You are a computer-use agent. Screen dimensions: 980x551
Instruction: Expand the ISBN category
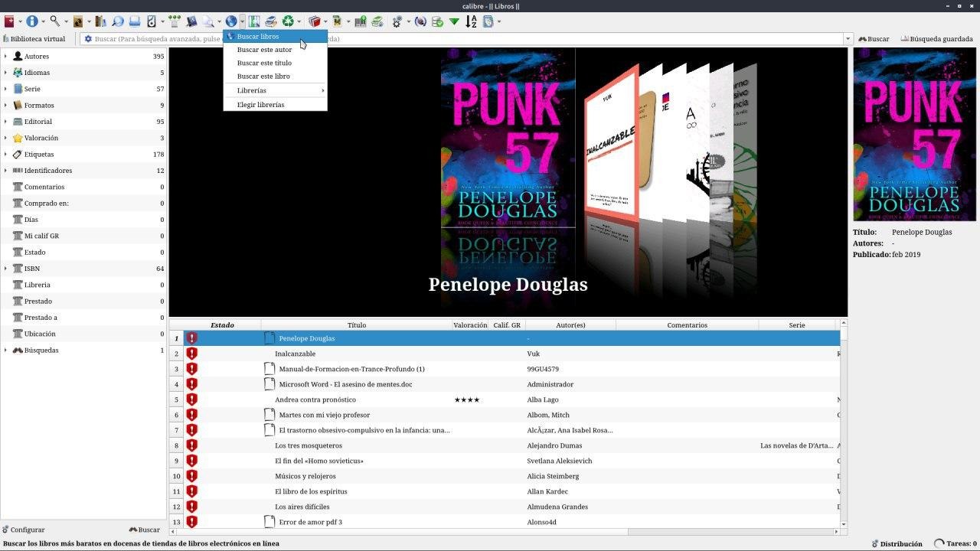(5, 269)
